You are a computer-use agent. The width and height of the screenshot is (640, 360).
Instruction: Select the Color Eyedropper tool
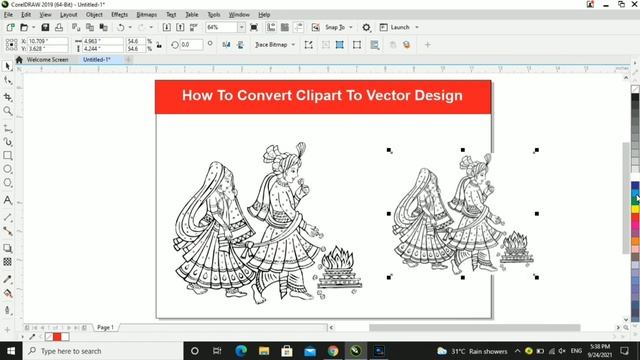tap(7, 279)
